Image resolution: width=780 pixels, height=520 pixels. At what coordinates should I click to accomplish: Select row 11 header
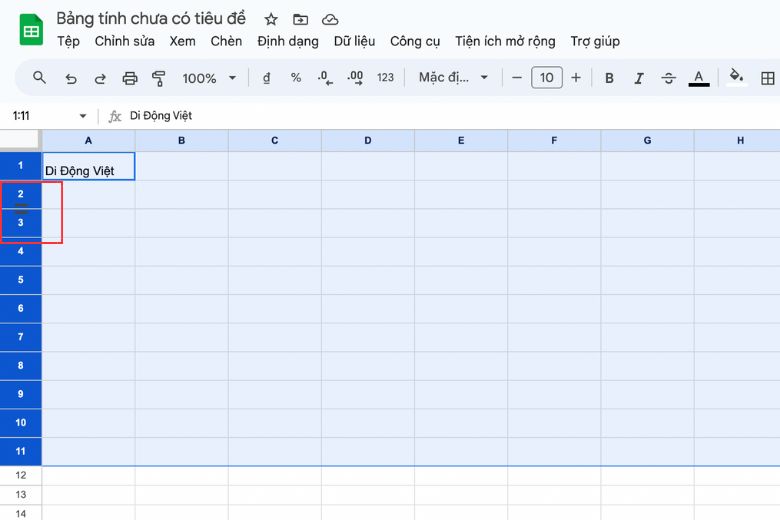point(20,452)
